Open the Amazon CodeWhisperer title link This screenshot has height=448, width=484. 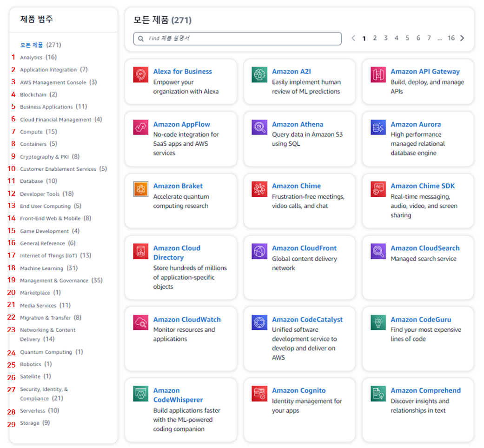click(178, 395)
